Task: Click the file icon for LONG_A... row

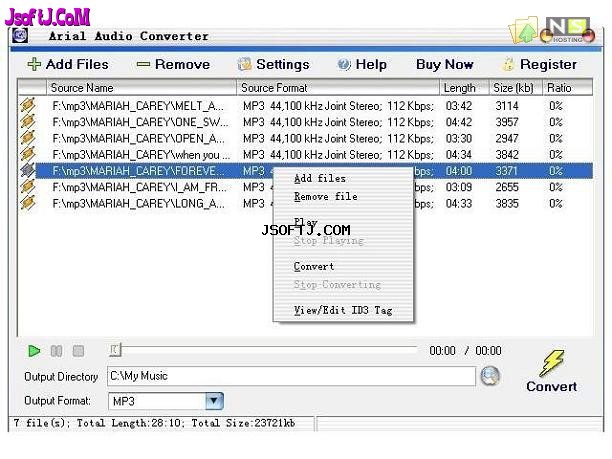Action: [x=28, y=203]
